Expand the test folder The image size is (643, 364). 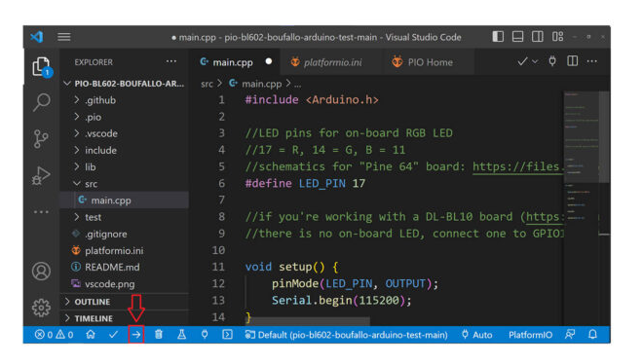tap(125, 217)
